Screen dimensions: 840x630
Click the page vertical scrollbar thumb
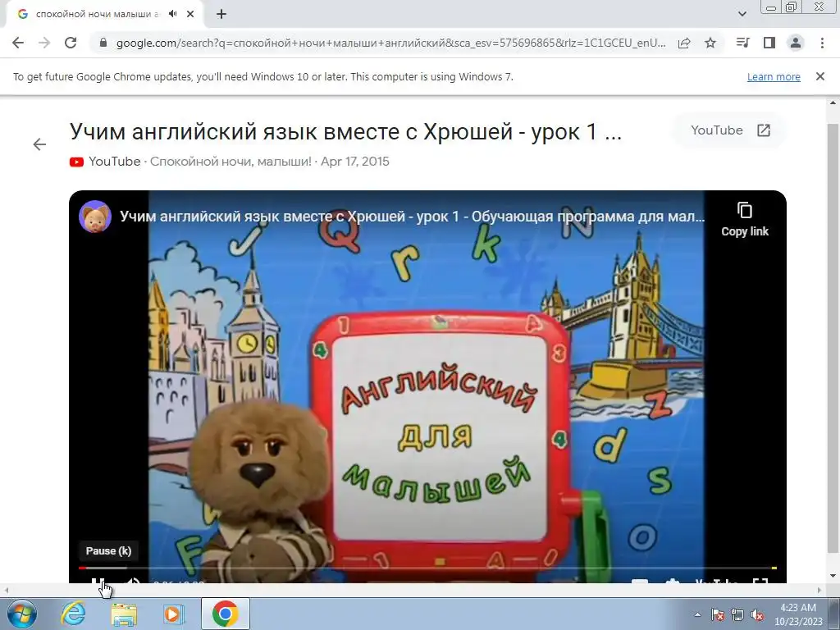[833, 337]
